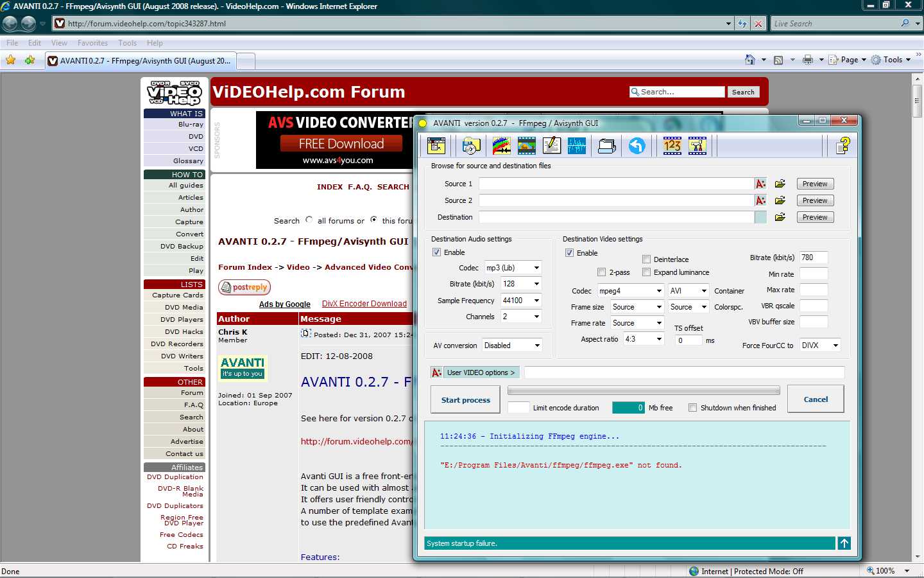Open the Aspect ratio 4:3 dropdown
The height and width of the screenshot is (578, 924).
pyautogui.click(x=644, y=339)
